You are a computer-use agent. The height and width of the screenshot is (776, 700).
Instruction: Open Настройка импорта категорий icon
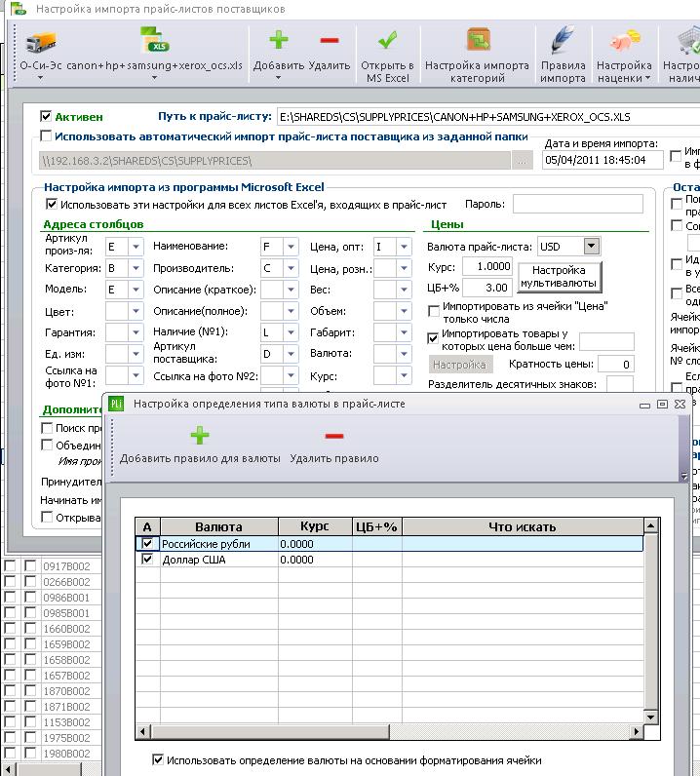[477, 40]
